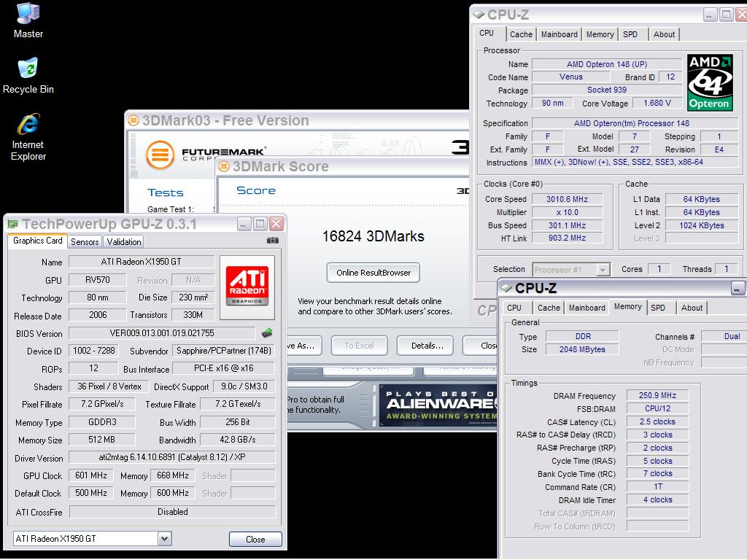The width and height of the screenshot is (747, 560).
Task: Click the 3DMark03 title bar icon
Action: [x=133, y=120]
